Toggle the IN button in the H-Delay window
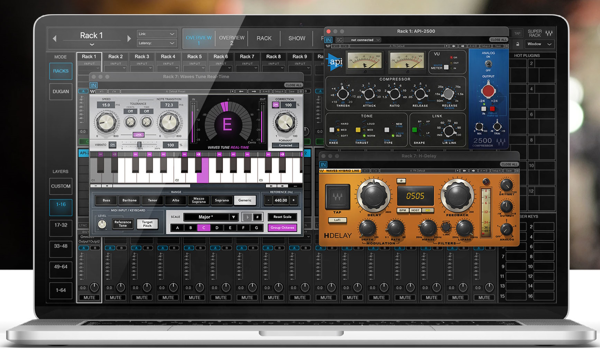The width and height of the screenshot is (600, 364). tap(323, 165)
